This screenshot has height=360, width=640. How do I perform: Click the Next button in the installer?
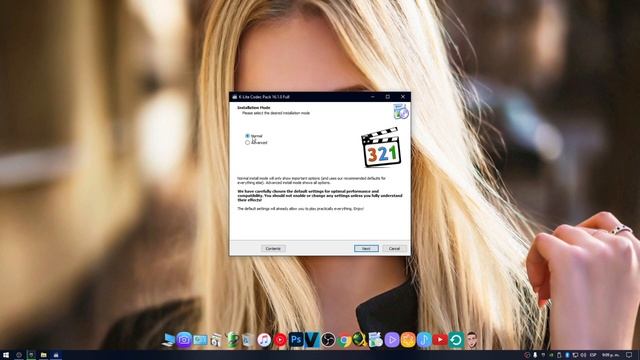(x=366, y=248)
